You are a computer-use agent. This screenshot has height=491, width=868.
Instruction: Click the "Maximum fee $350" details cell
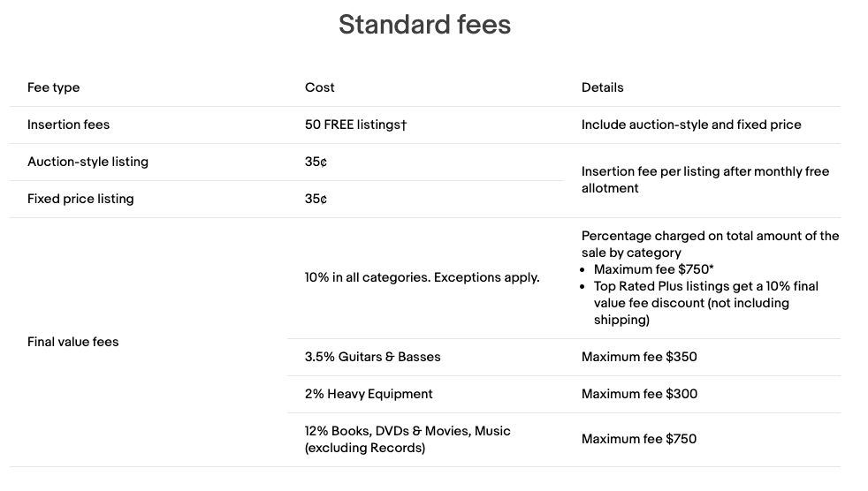tap(638, 357)
